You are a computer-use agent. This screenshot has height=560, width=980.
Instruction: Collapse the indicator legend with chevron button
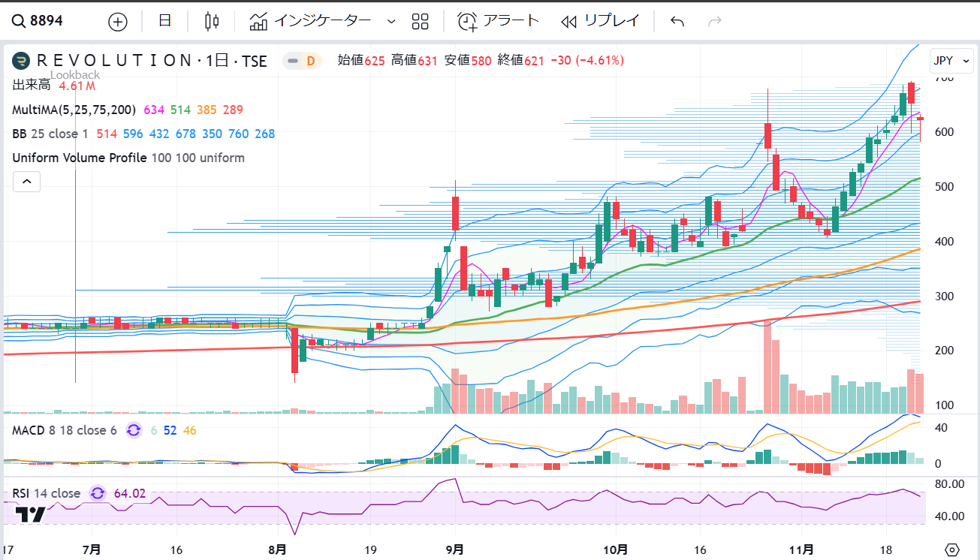tap(26, 182)
